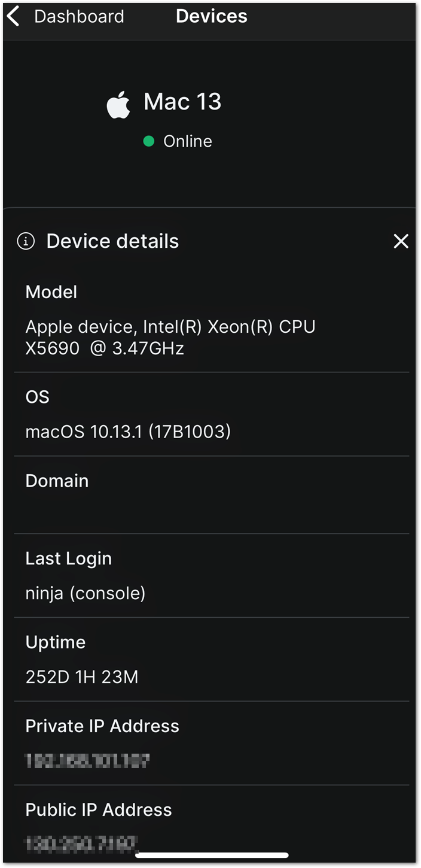This screenshot has height=868, width=421.
Task: Tap the Apple logo above Mac 13
Action: 118,103
